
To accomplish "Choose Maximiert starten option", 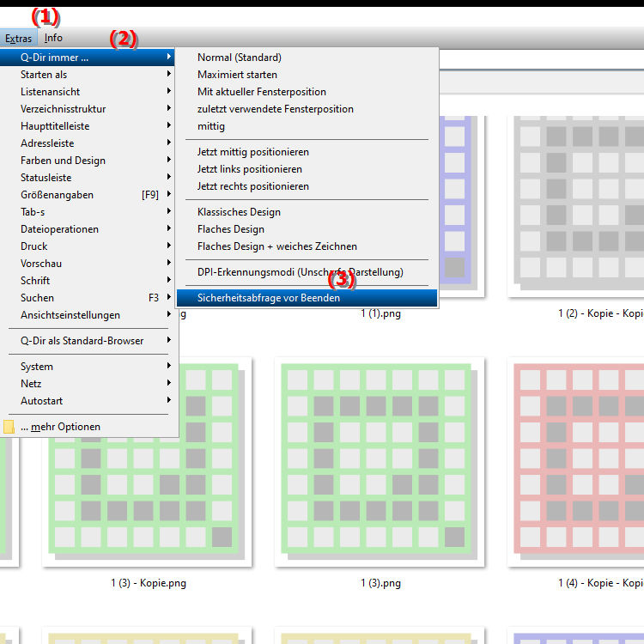I will (x=307, y=75).
